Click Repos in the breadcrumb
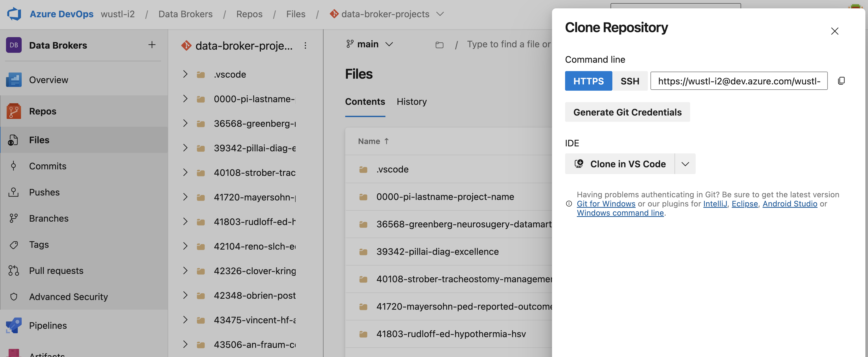Screen dimensions: 868x357 click(249, 14)
